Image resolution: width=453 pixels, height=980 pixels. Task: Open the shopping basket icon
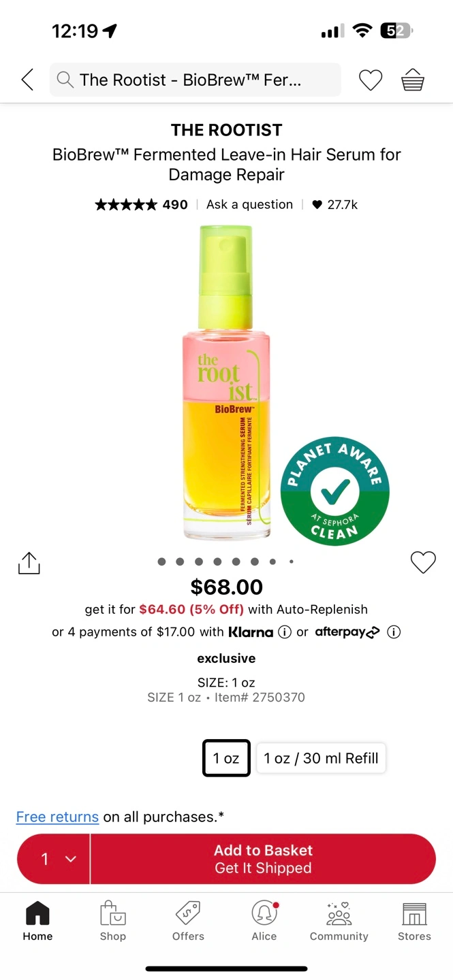413,80
